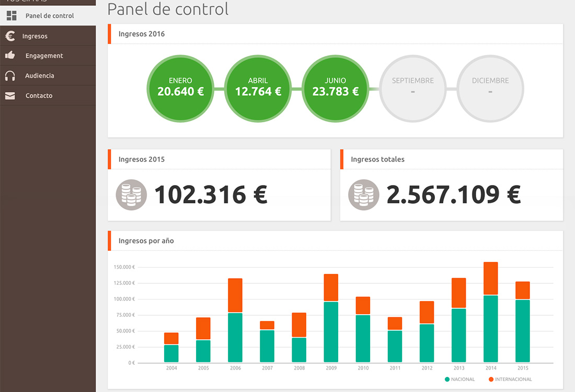Click the envelope Contacto icon
Image resolution: width=575 pixels, height=392 pixels.
coord(10,96)
